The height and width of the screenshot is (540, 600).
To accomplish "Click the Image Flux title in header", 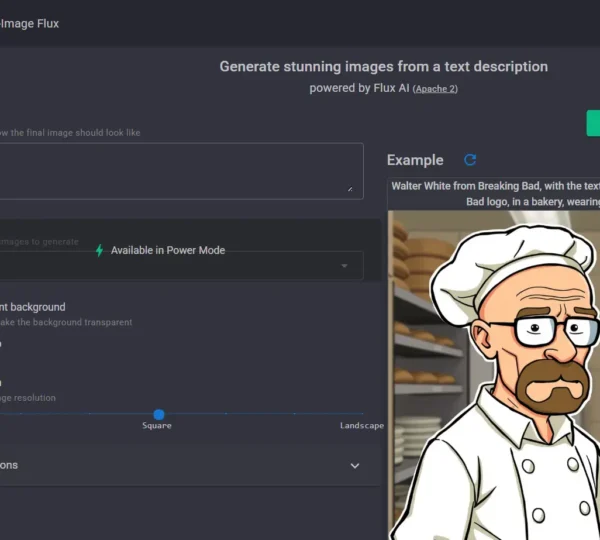I will point(29,24).
